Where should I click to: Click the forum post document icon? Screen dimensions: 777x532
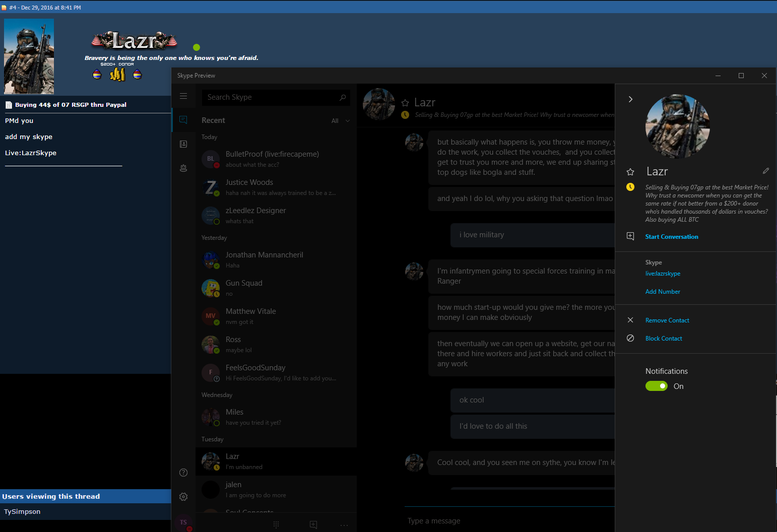9,105
